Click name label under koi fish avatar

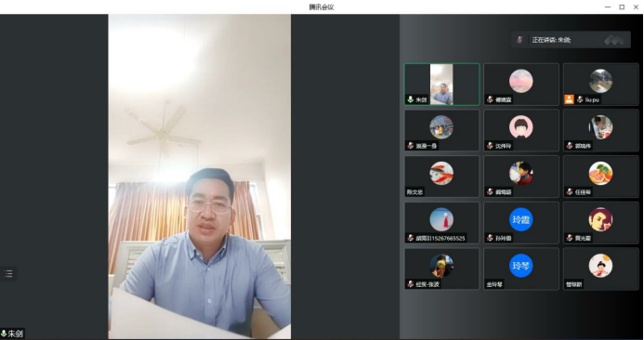pyautogui.click(x=414, y=191)
